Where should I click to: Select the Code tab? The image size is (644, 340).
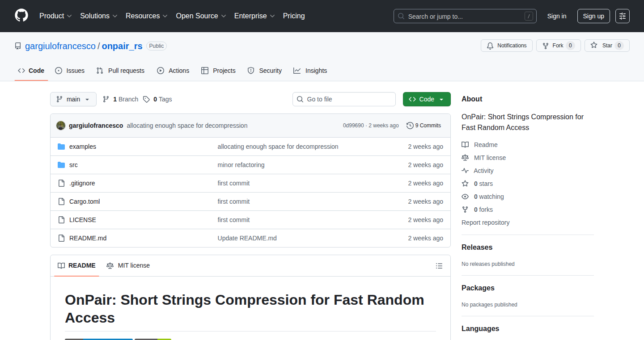[x=31, y=71]
